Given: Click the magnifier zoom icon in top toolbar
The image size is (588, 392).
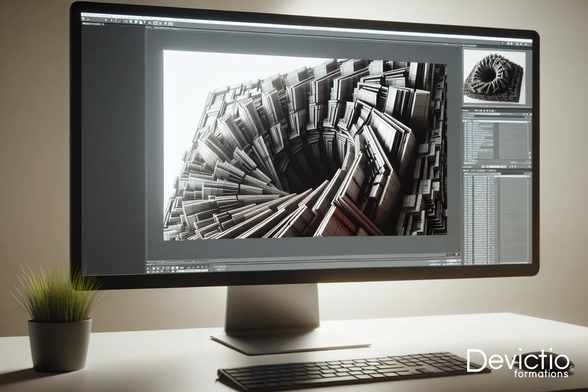Looking at the screenshot, I should (x=149, y=23).
